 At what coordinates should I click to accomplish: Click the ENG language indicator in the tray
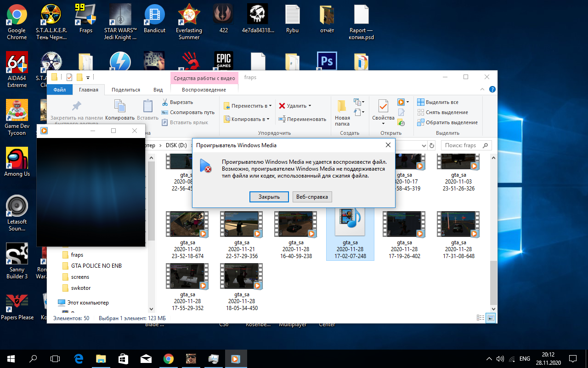[525, 358]
